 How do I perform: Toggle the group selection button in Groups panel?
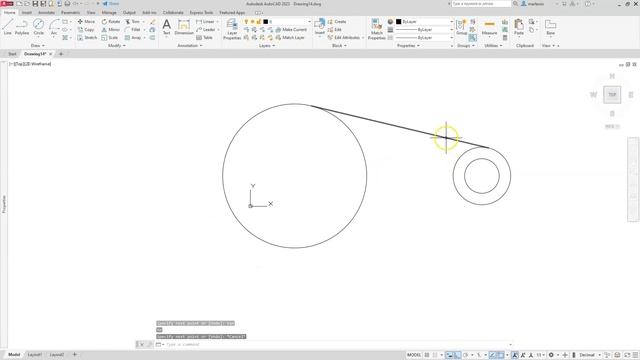point(472,38)
